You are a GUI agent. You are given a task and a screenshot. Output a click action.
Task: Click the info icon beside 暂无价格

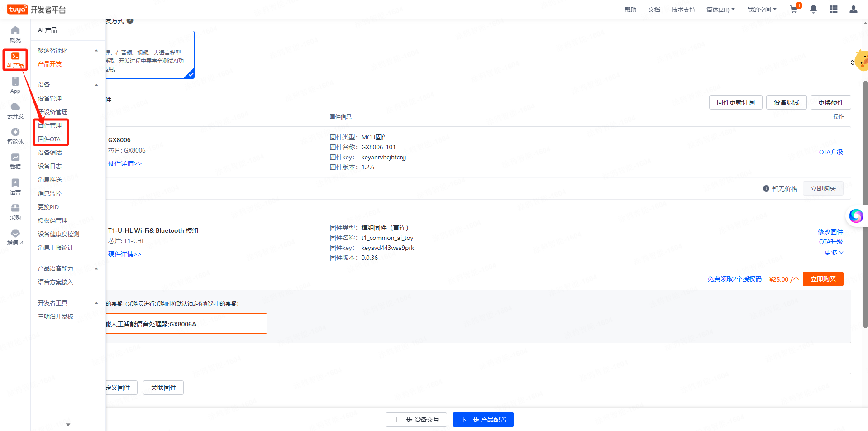coord(766,188)
